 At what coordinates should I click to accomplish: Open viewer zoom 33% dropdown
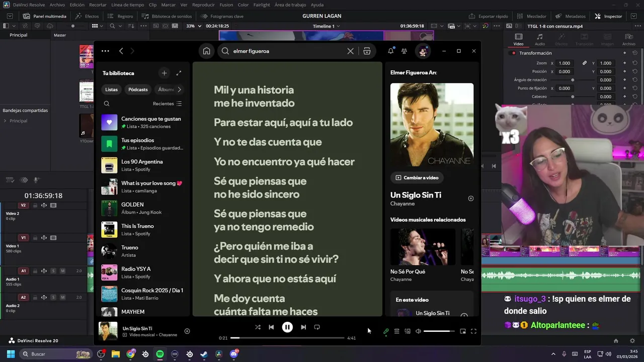coord(194,26)
